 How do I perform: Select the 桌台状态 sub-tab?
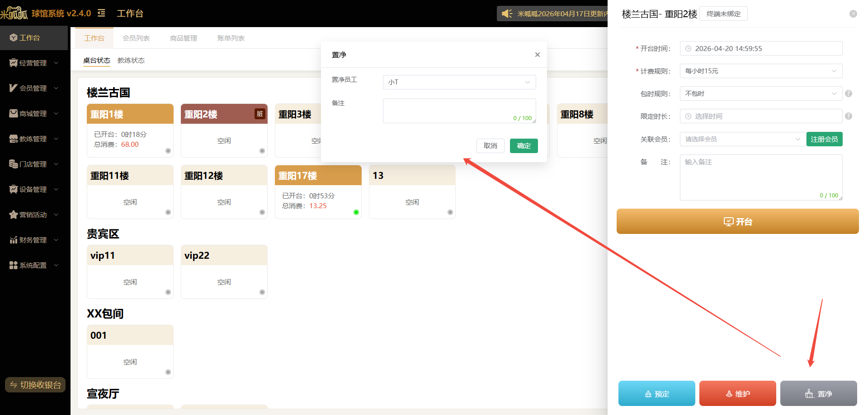click(97, 60)
